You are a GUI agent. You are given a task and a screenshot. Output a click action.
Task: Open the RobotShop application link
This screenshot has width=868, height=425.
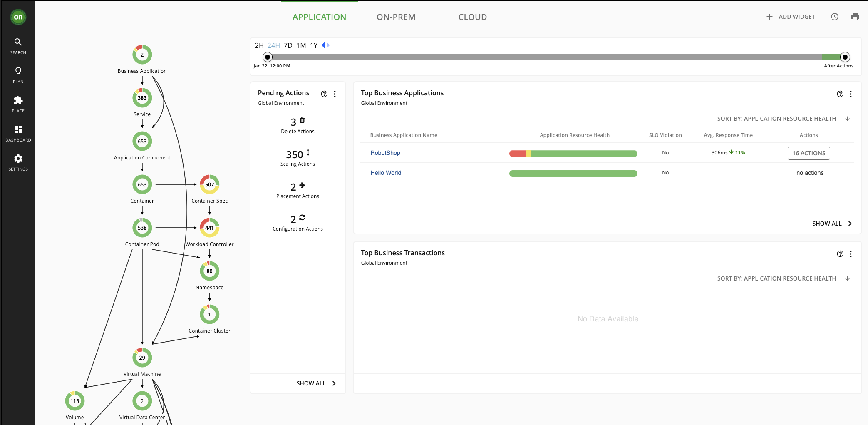[385, 153]
